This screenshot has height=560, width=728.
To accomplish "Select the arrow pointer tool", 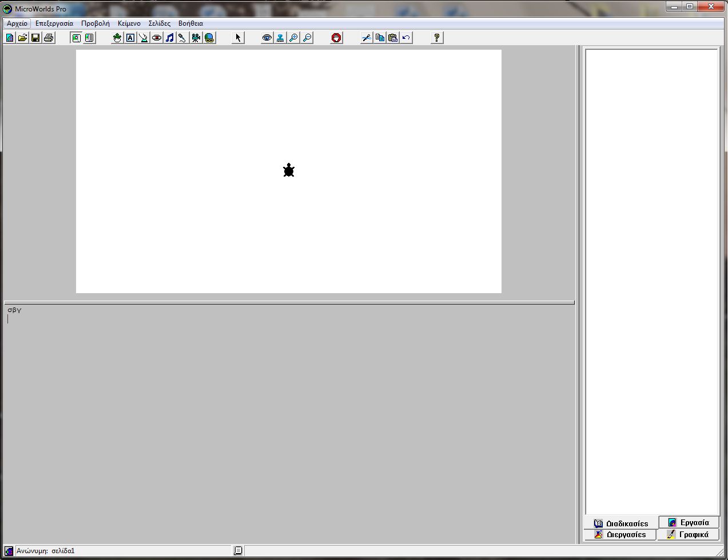I will coord(238,38).
